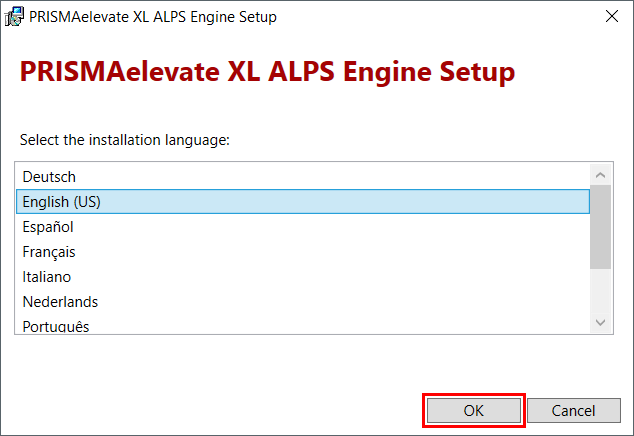Click the language list scrollbar thumb

coord(600,227)
